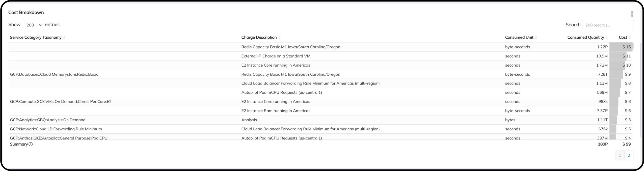Click the Autopilot Pod mCPU Requests $ 7 row
644x171 pixels.
coord(281,92)
